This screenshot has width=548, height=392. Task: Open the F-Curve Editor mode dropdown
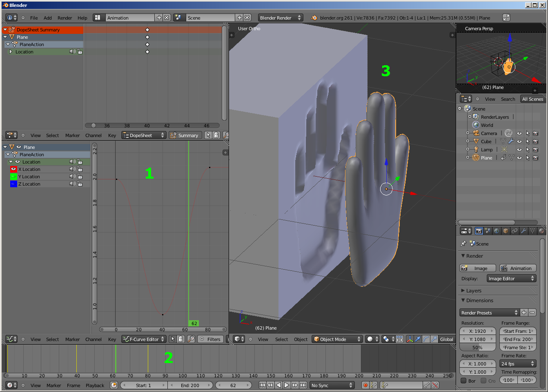tap(144, 339)
